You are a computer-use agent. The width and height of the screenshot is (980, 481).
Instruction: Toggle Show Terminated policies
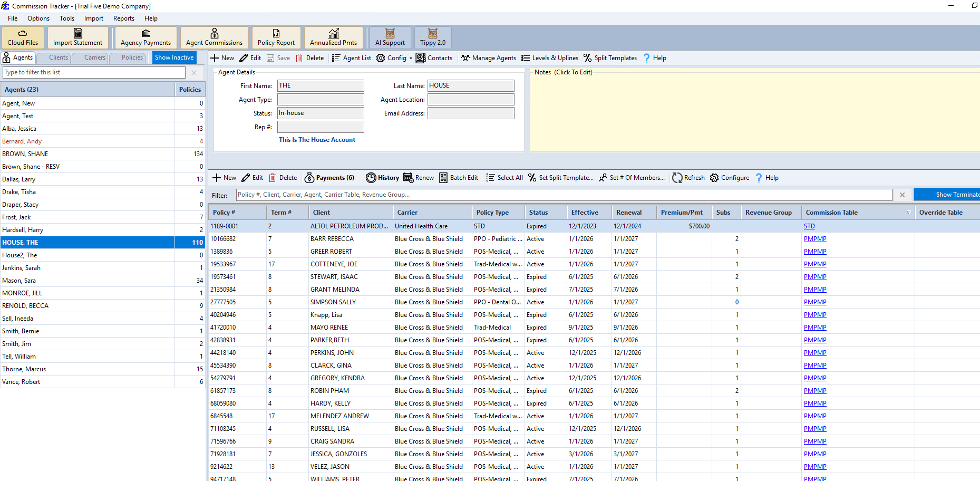pos(947,195)
